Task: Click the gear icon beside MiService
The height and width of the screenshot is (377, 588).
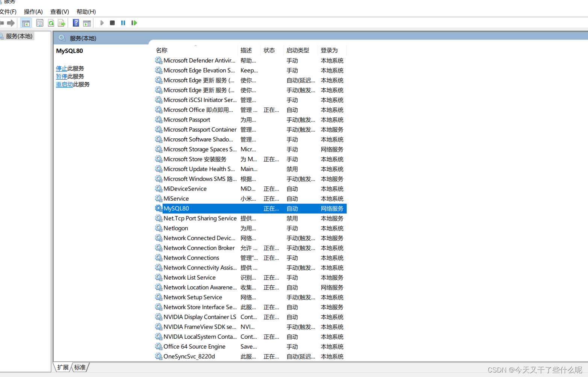Action: click(x=159, y=198)
